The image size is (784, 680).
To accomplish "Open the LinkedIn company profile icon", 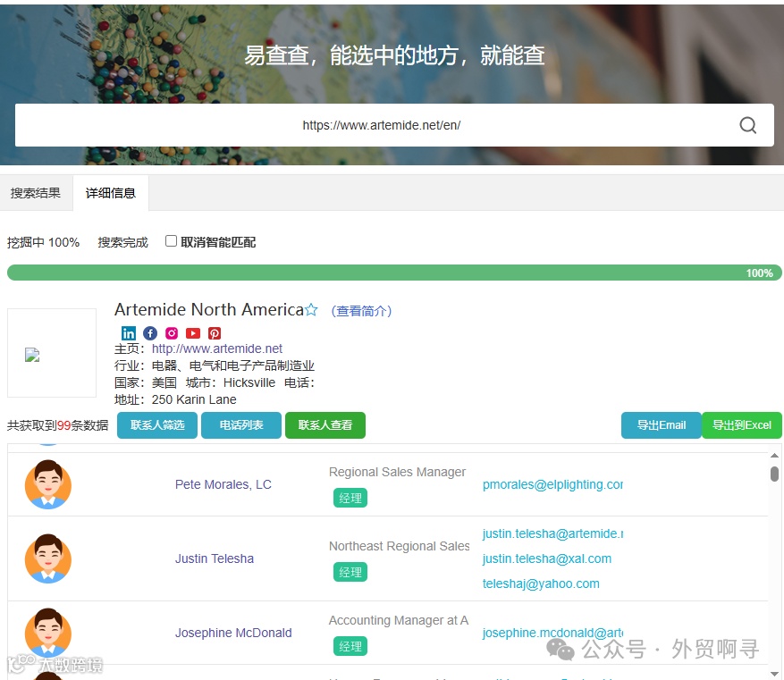I will [x=129, y=333].
